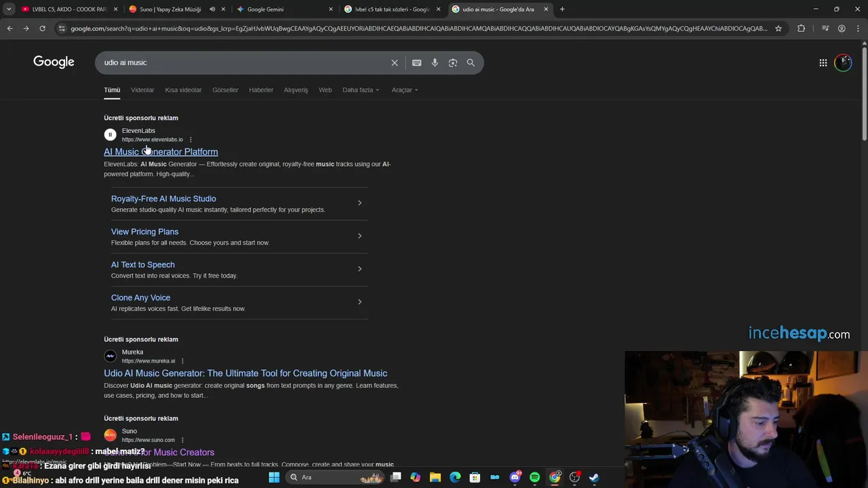
Task: Go back with the browser back arrow
Action: tap(9, 28)
